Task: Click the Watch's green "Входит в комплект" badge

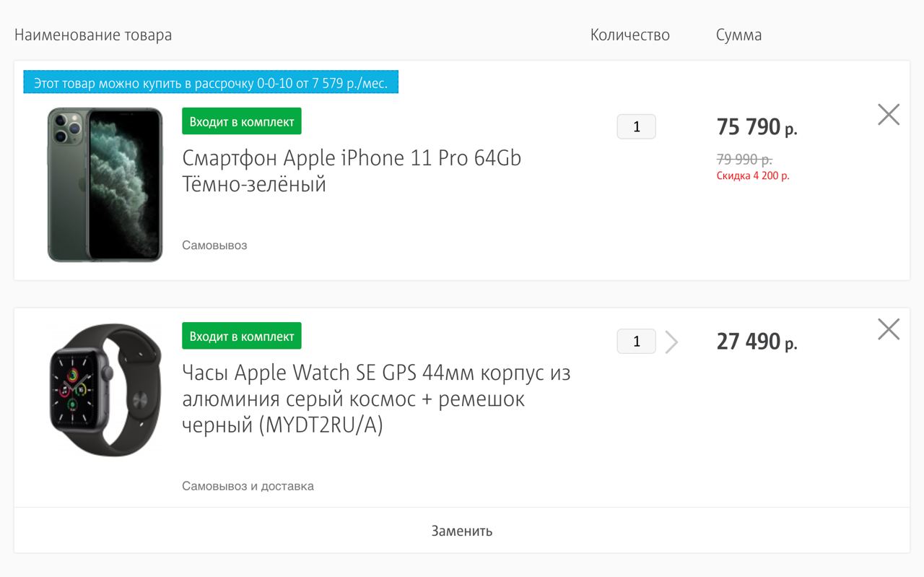Action: 242,337
